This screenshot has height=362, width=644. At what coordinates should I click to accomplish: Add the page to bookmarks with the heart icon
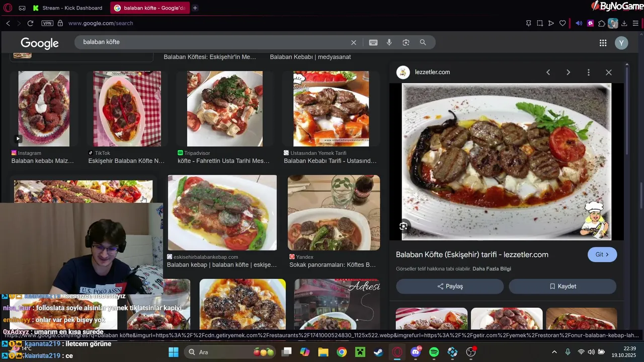coord(562,23)
